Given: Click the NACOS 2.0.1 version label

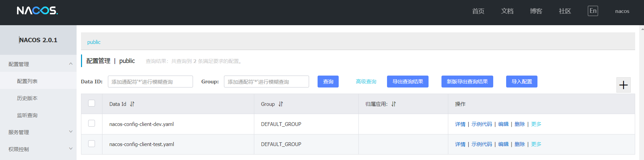Looking at the screenshot, I should click(38, 40).
